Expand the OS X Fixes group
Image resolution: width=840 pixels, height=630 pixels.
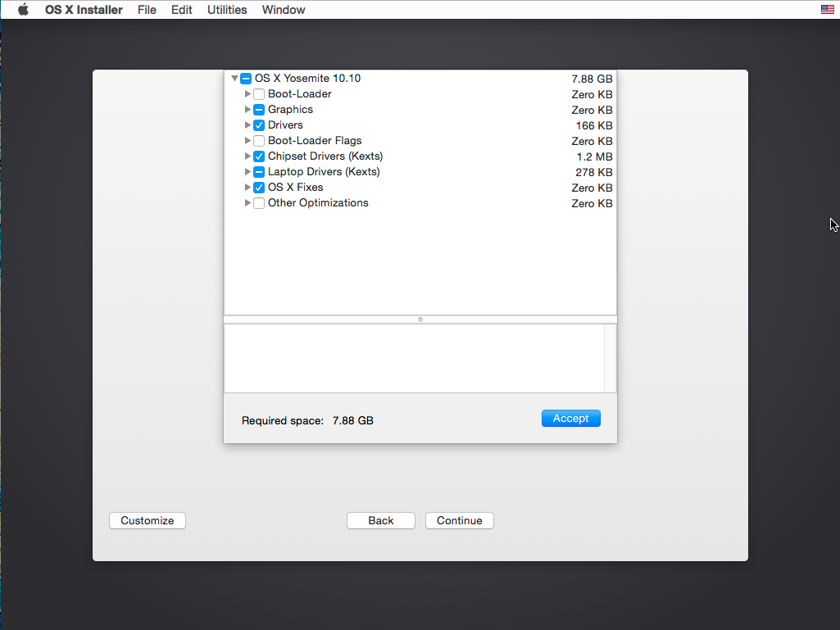[x=248, y=188]
